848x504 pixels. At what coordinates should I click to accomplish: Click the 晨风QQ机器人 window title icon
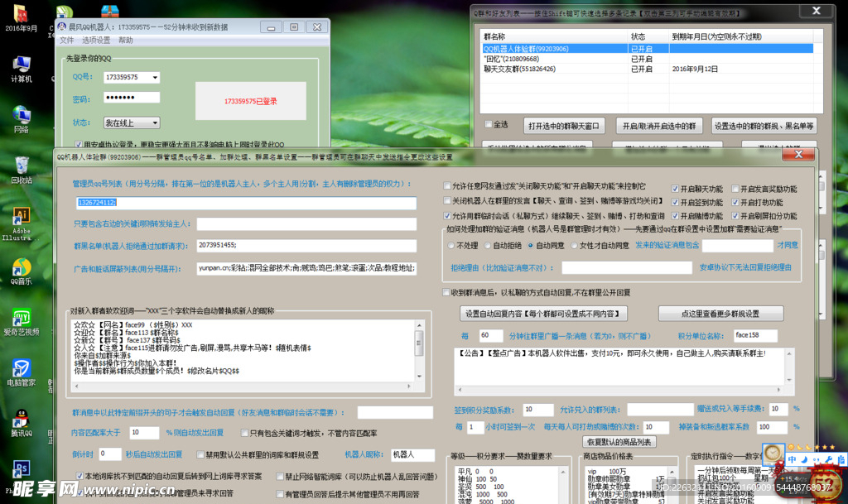61,26
